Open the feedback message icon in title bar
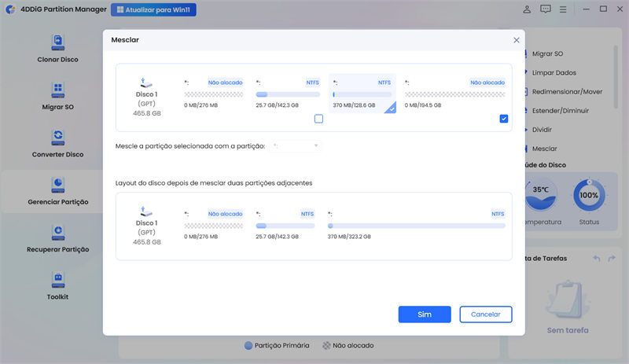This screenshot has height=364, width=629. point(546,9)
